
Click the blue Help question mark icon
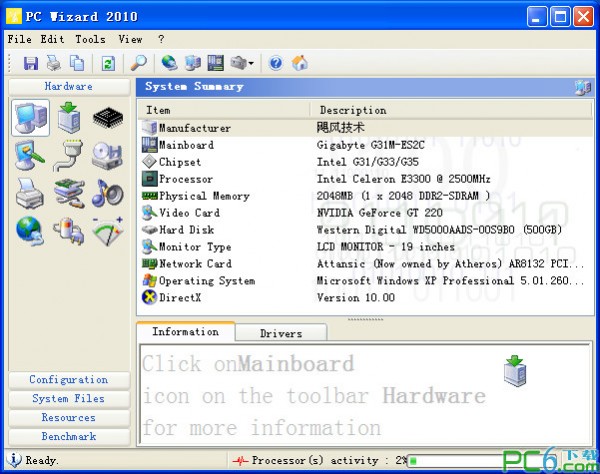pos(276,63)
